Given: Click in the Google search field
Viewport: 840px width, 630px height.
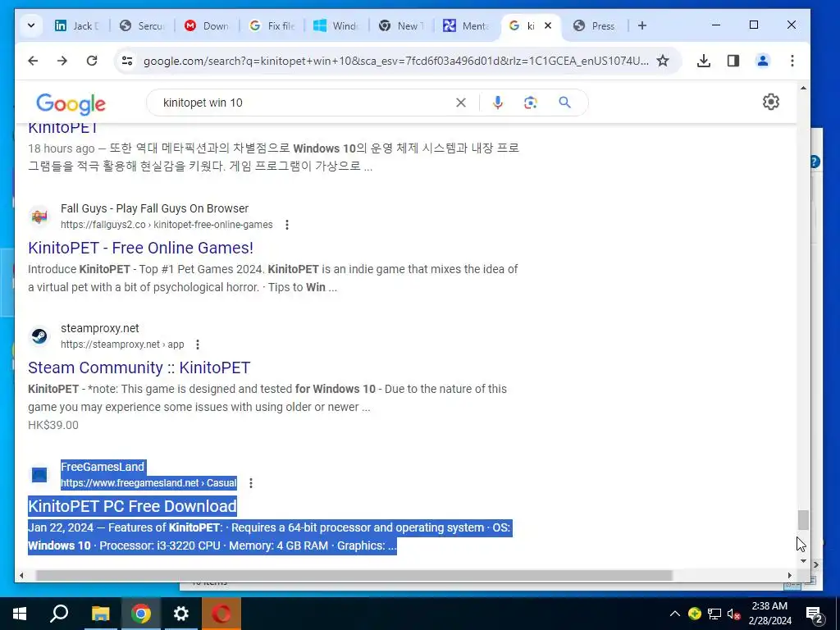Looking at the screenshot, I should [305, 103].
